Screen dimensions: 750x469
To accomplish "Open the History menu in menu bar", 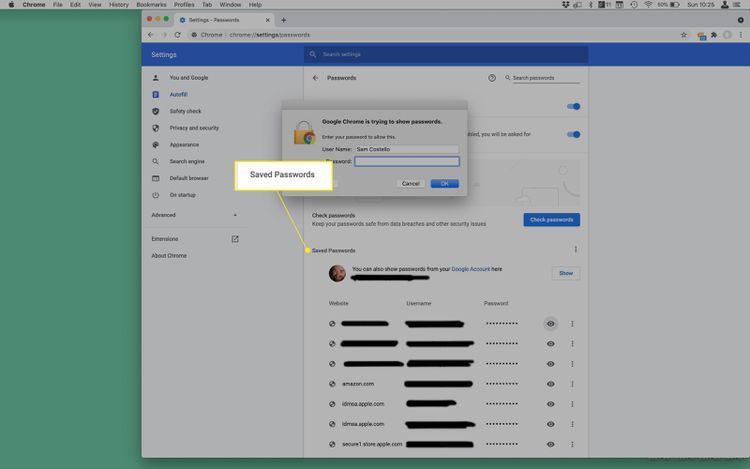I will (118, 5).
